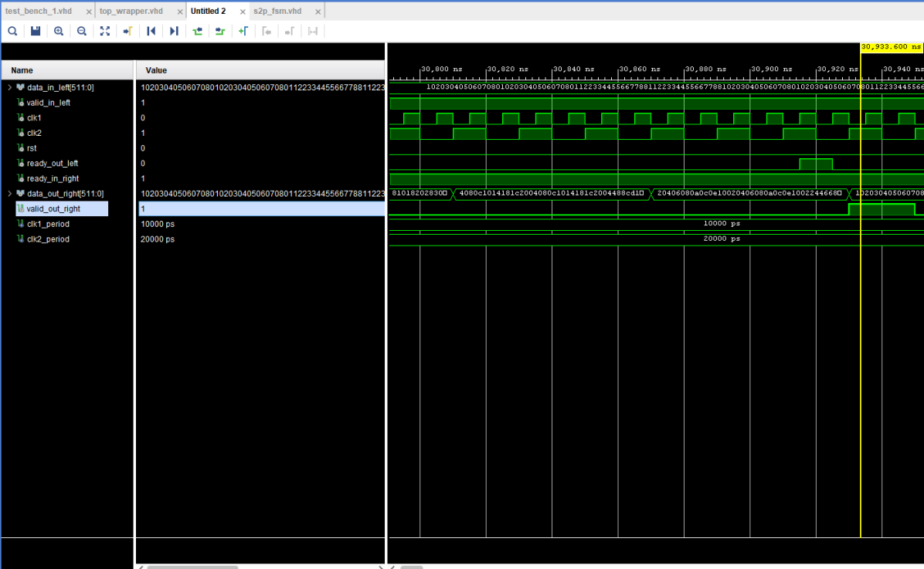Screen dimensions: 924x569
Task: Click the bus icon beside data_in_left[511:0]
Action: click(21, 87)
